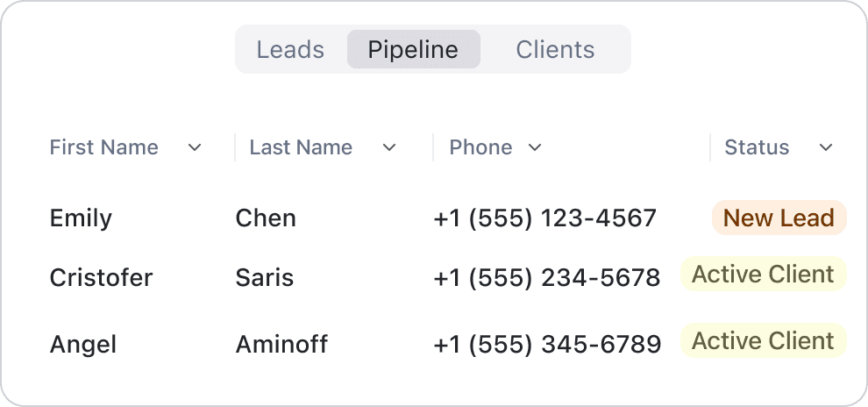Click the Phone column header label
This screenshot has width=868, height=407.
coord(480,147)
